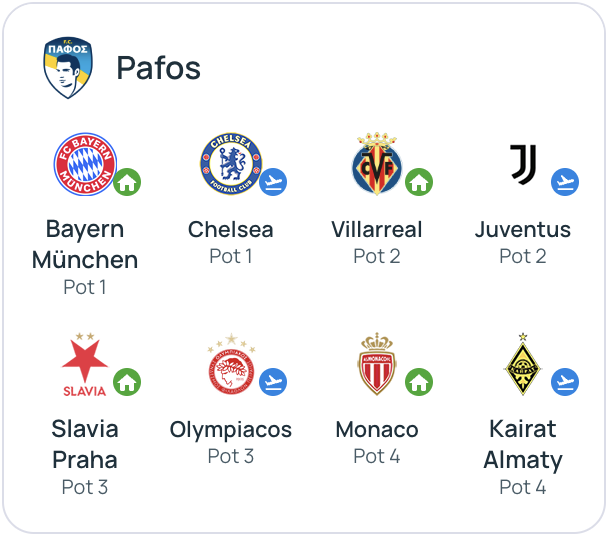
Task: Click the home icon next to Villarreal
Action: coord(419,182)
